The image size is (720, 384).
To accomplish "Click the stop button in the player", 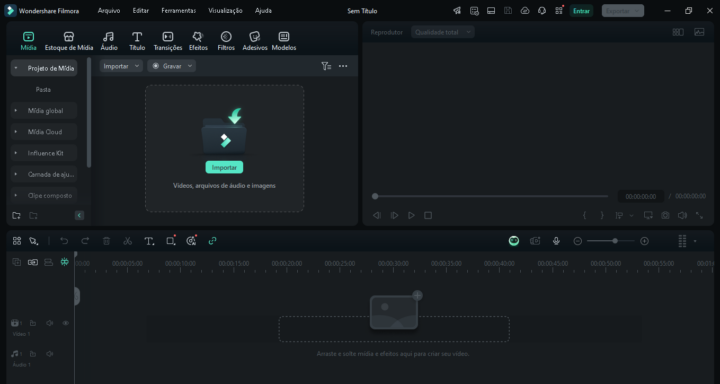I will 428,215.
